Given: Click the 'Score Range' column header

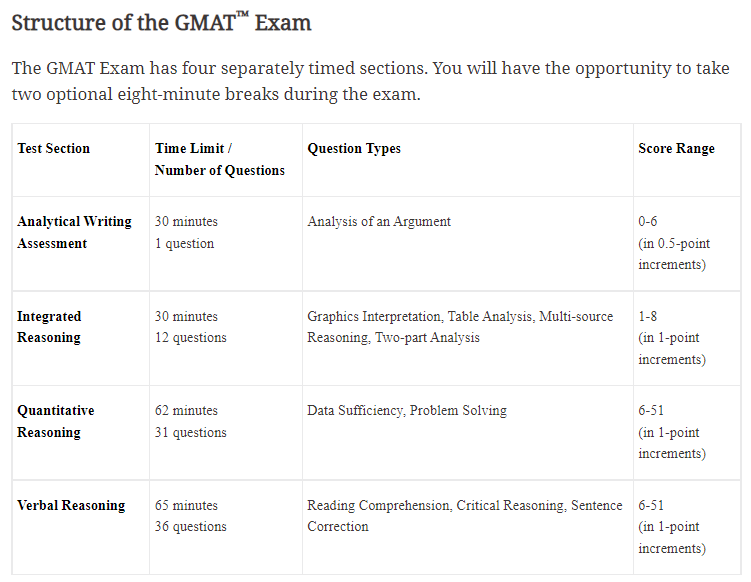Looking at the screenshot, I should coord(676,148).
